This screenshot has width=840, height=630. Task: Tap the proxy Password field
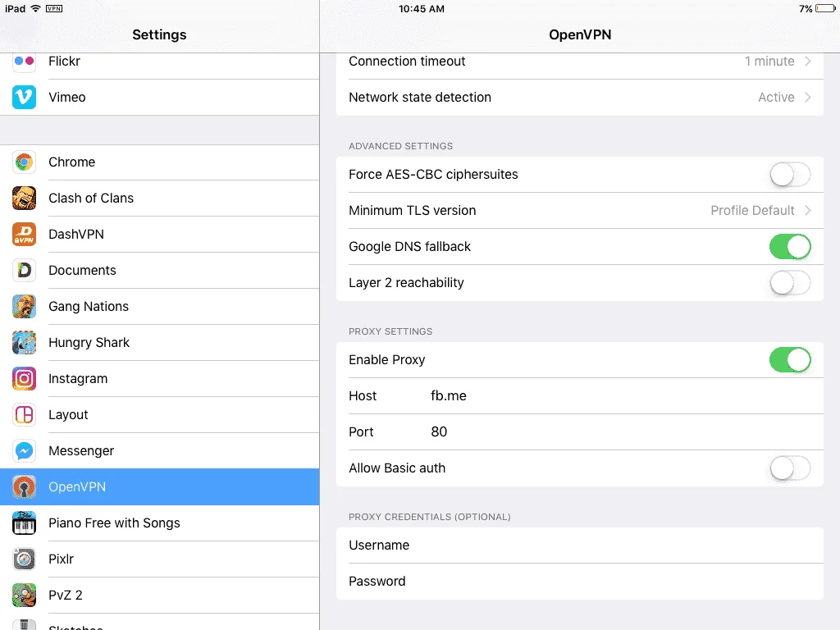pyautogui.click(x=580, y=582)
